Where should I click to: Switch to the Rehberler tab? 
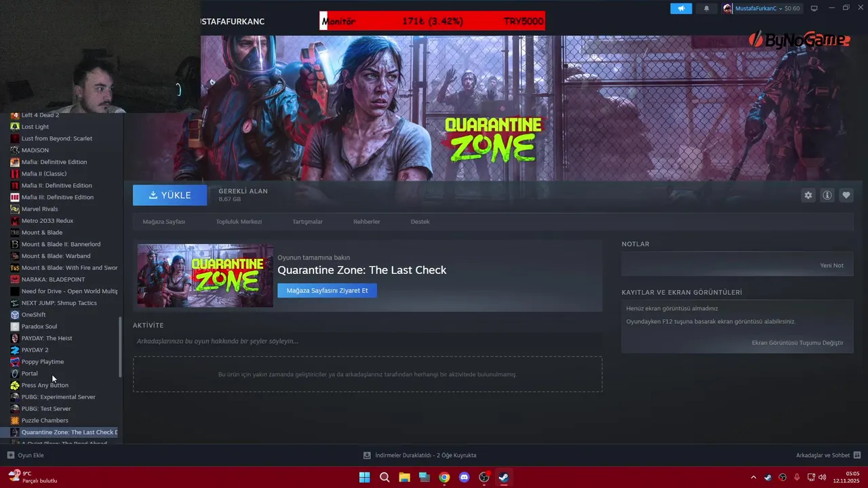(366, 222)
